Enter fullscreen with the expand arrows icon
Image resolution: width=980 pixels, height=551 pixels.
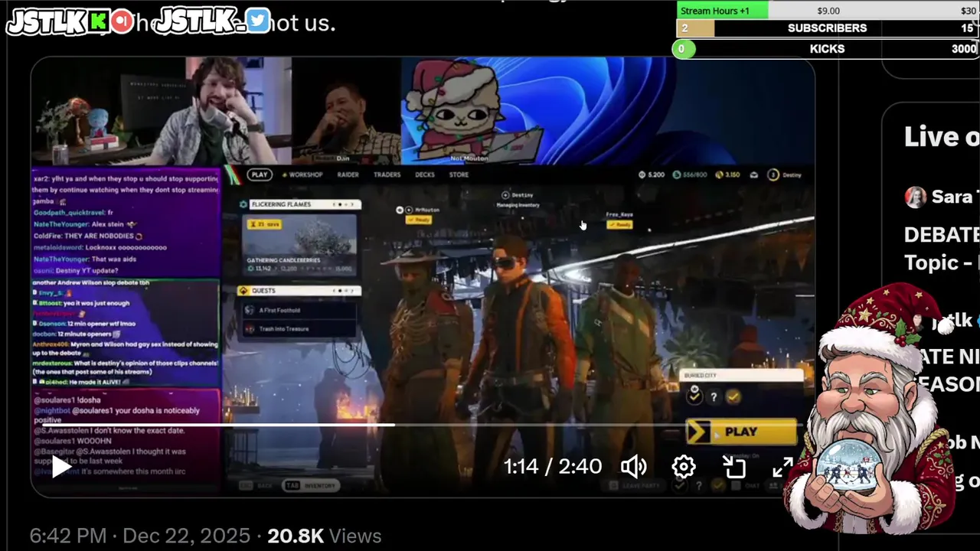click(x=782, y=467)
